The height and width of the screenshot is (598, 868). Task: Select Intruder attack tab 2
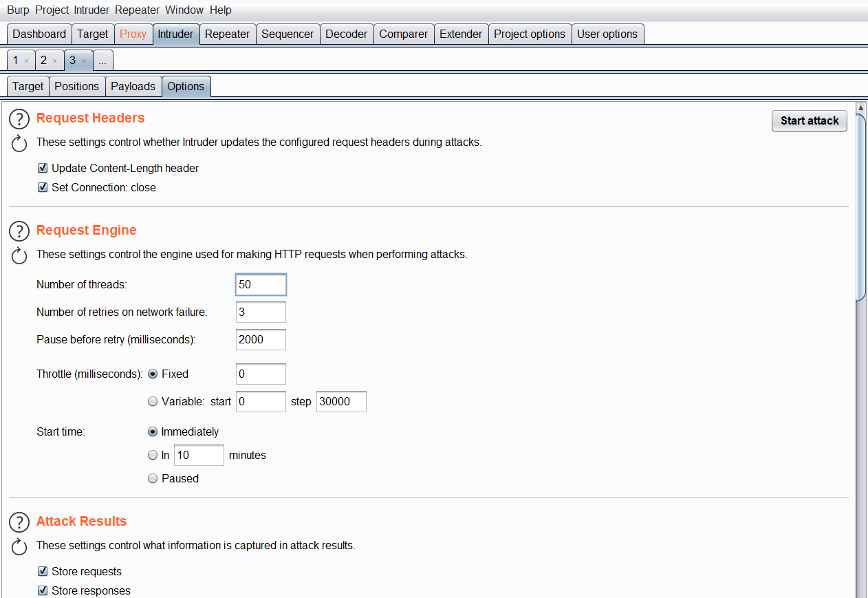click(x=43, y=60)
